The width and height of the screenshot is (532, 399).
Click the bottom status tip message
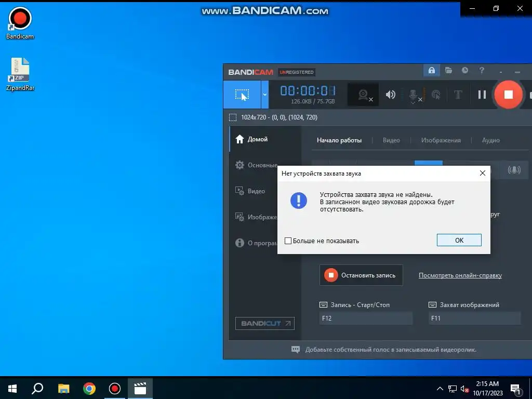click(x=391, y=350)
